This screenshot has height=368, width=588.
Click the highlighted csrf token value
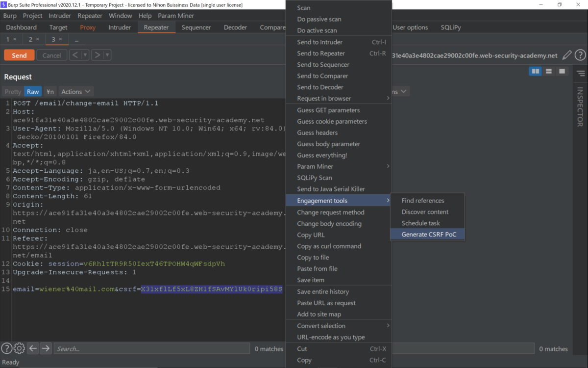212,289
